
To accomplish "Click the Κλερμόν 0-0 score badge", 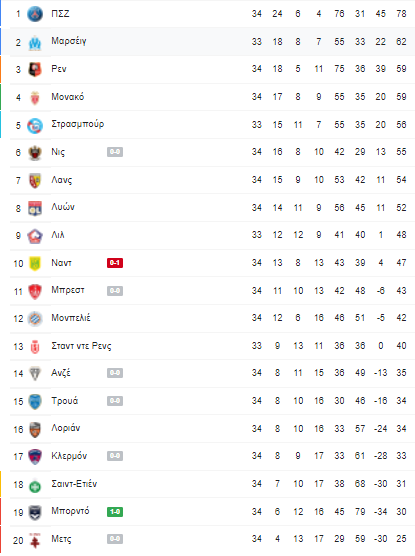I will 115,456.
